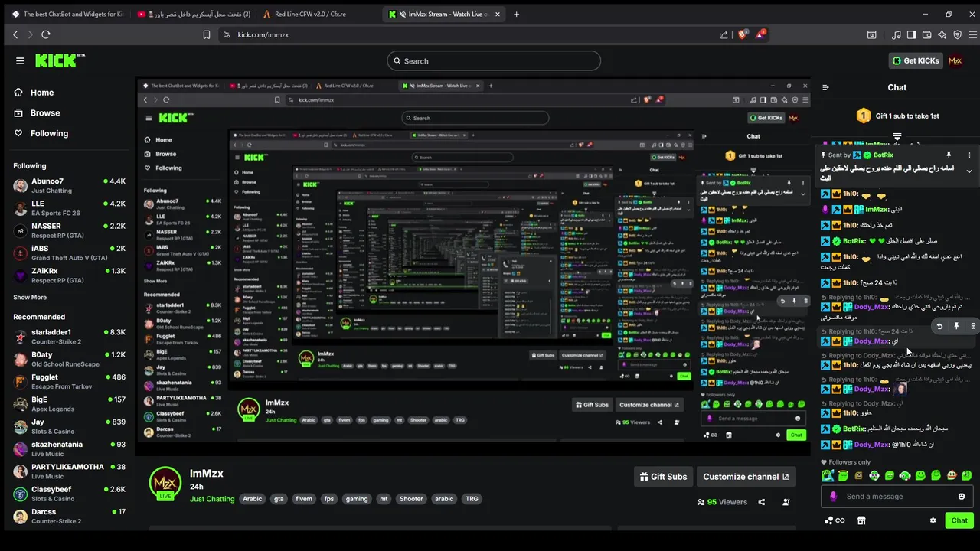Viewport: 980px width, 551px height.
Task: Open starladder1 recommended channel
Action: (x=69, y=337)
